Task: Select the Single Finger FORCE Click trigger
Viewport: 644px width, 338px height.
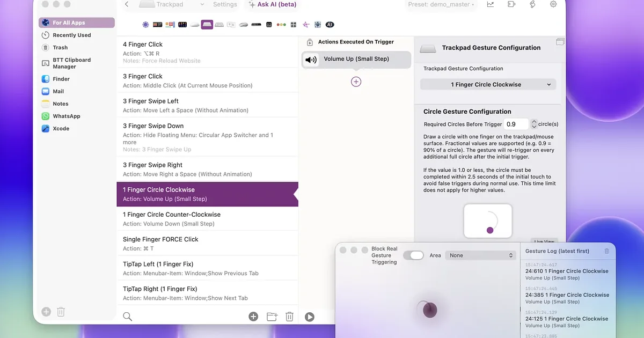Action: pyautogui.click(x=207, y=244)
